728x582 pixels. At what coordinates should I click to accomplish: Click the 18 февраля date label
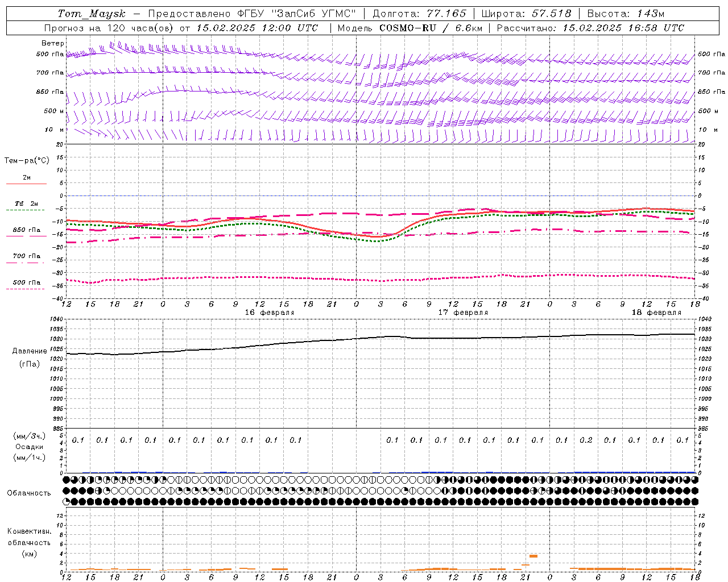[656, 313]
